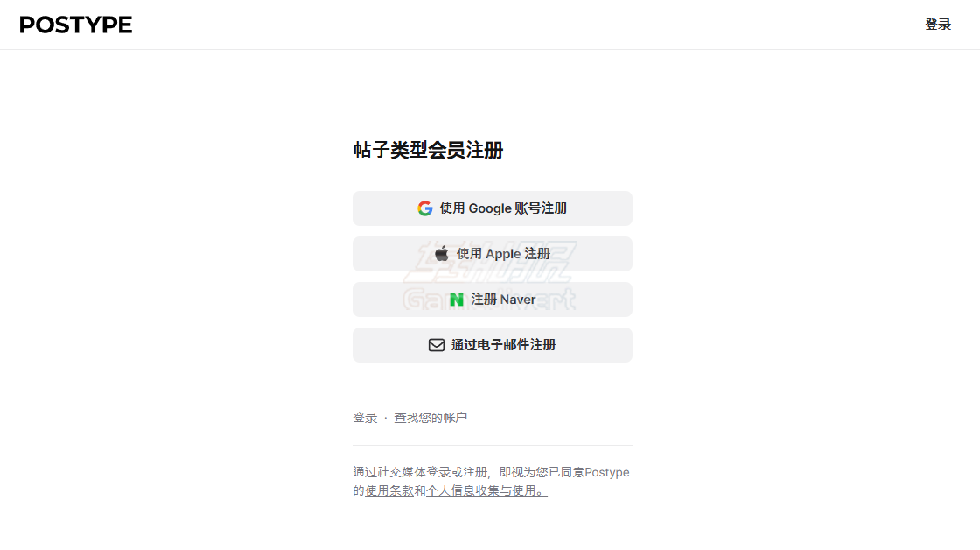Screen dimensions: 980x550
Task: Click the 通过电子邮件注册 button text
Action: (502, 344)
